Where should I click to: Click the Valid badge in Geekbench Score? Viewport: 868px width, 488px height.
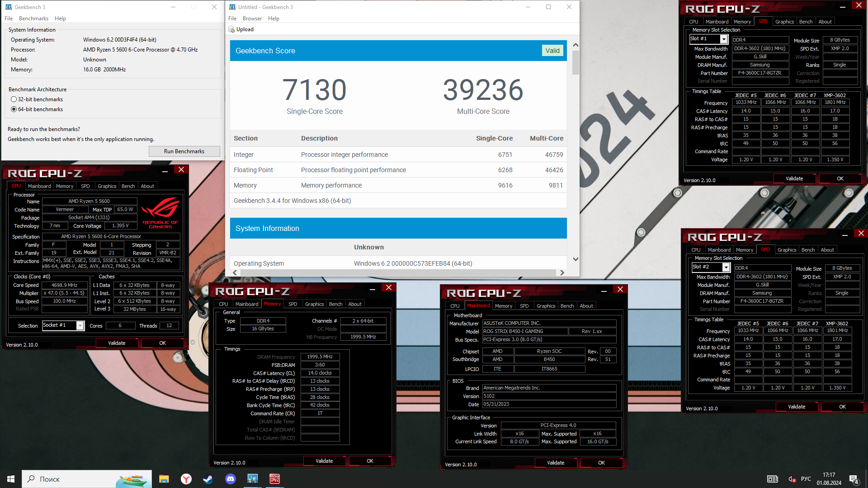[x=552, y=51]
